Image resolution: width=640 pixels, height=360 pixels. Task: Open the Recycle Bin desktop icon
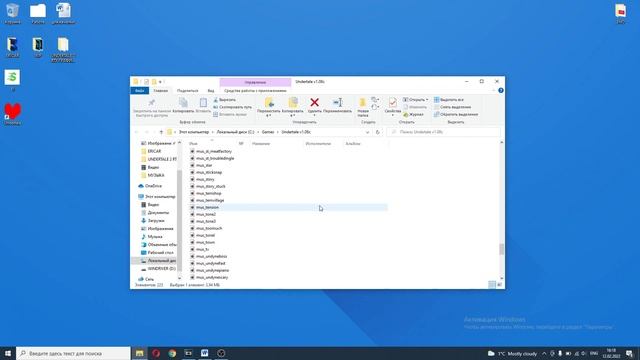(x=13, y=13)
